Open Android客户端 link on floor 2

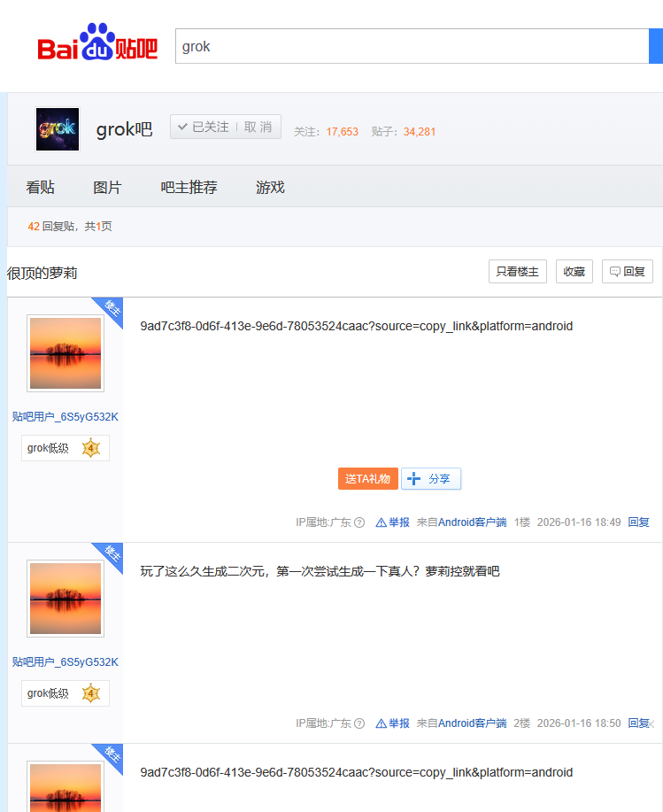472,723
